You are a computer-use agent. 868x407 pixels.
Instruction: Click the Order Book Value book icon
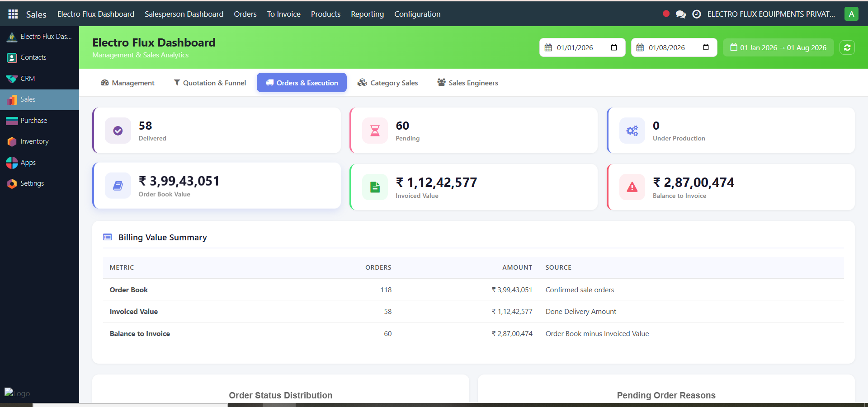pyautogui.click(x=118, y=186)
